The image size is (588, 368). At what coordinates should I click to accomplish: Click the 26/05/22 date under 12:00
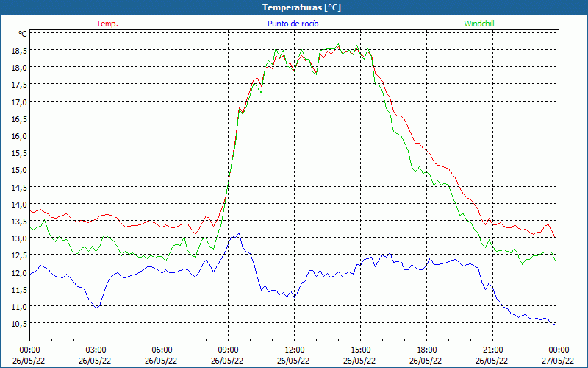pyautogui.click(x=293, y=361)
